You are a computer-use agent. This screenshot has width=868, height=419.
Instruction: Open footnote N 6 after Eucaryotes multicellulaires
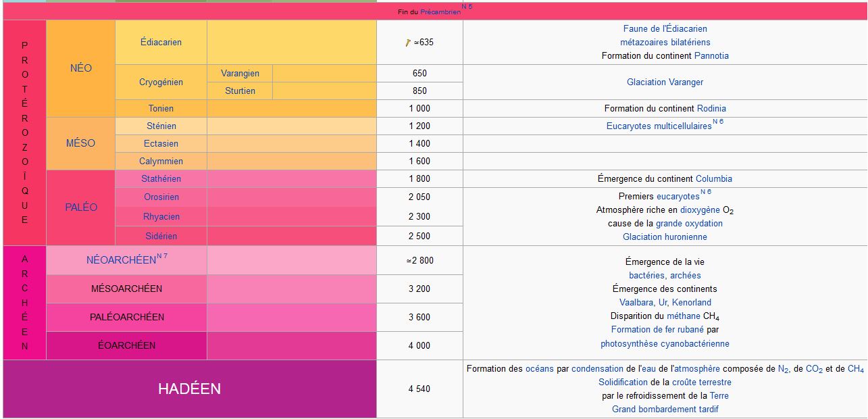718,122
